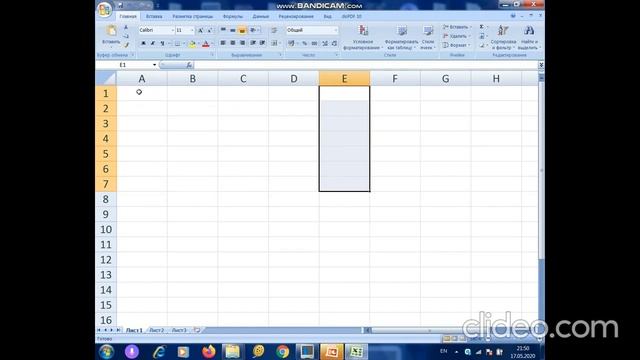Switch to the Formulas ribbon tab
The width and height of the screenshot is (640, 360).
tap(233, 16)
